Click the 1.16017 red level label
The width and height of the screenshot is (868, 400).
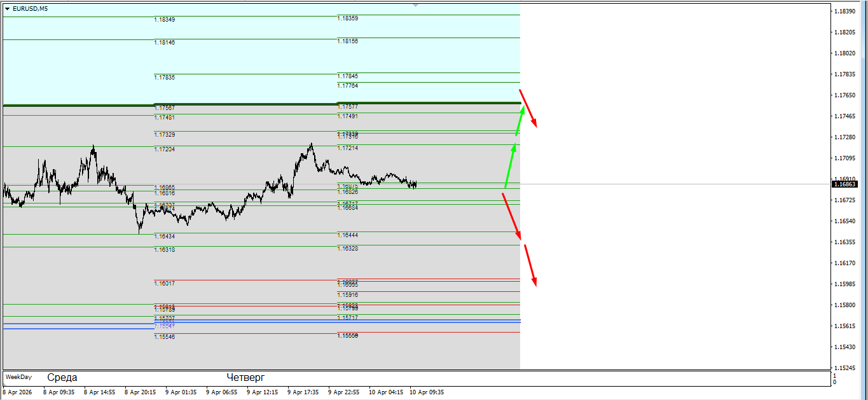point(164,283)
